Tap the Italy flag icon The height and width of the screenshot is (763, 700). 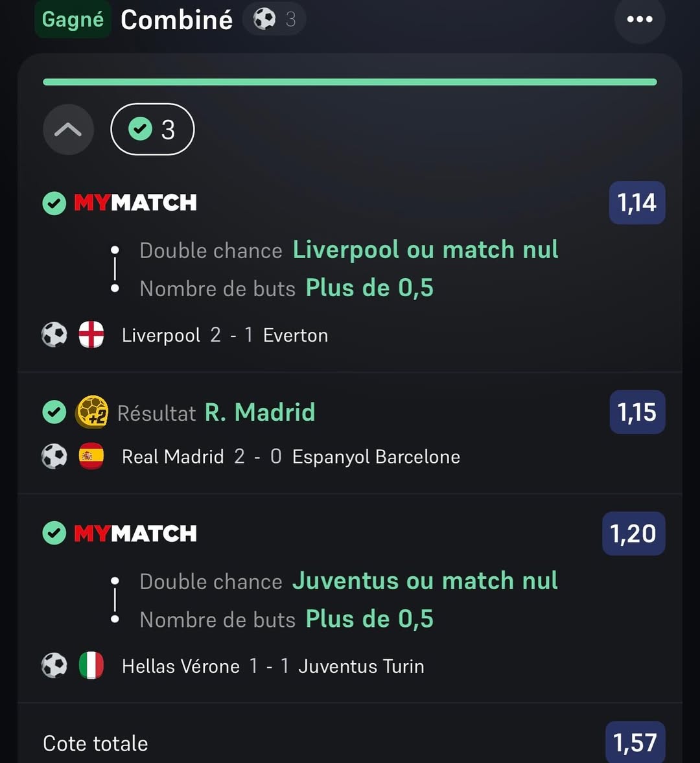click(x=91, y=666)
